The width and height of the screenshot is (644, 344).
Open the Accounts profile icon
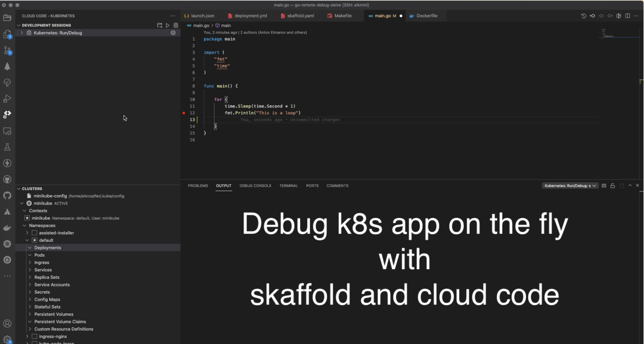pyautogui.click(x=7, y=323)
